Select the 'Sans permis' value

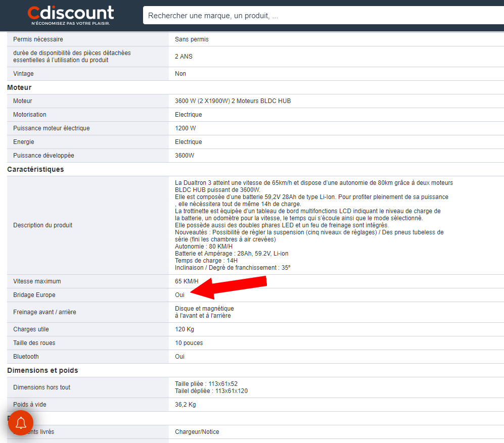192,39
